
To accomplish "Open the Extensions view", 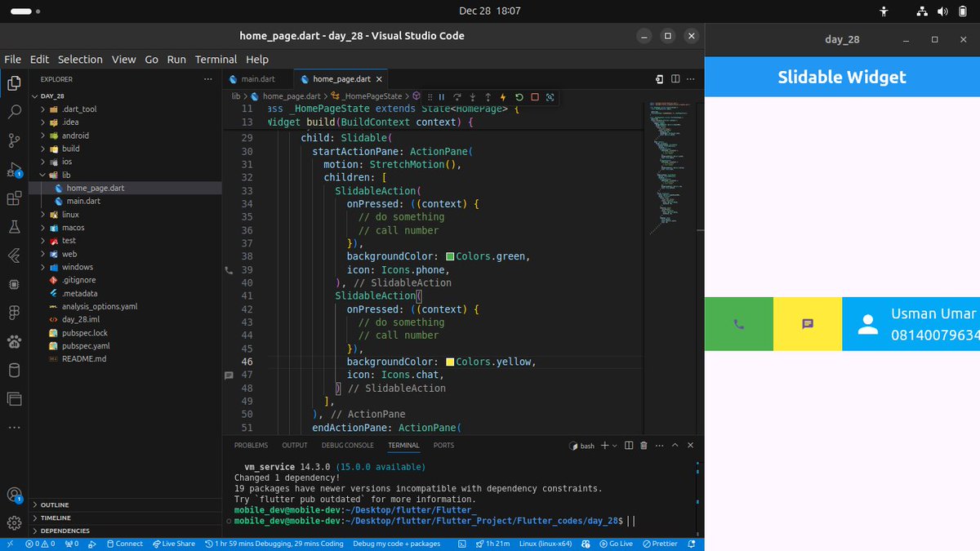I will click(14, 198).
